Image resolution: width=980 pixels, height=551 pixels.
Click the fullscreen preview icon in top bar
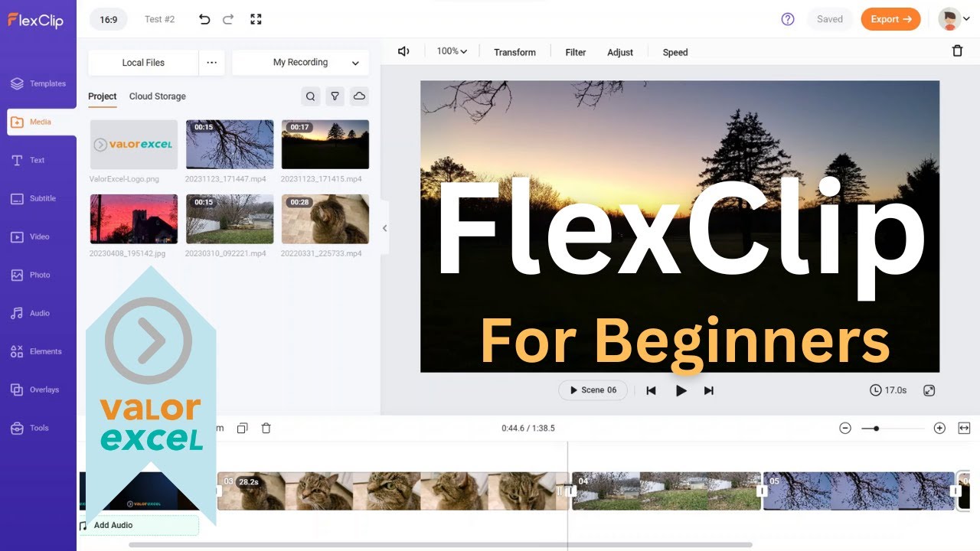click(x=256, y=19)
